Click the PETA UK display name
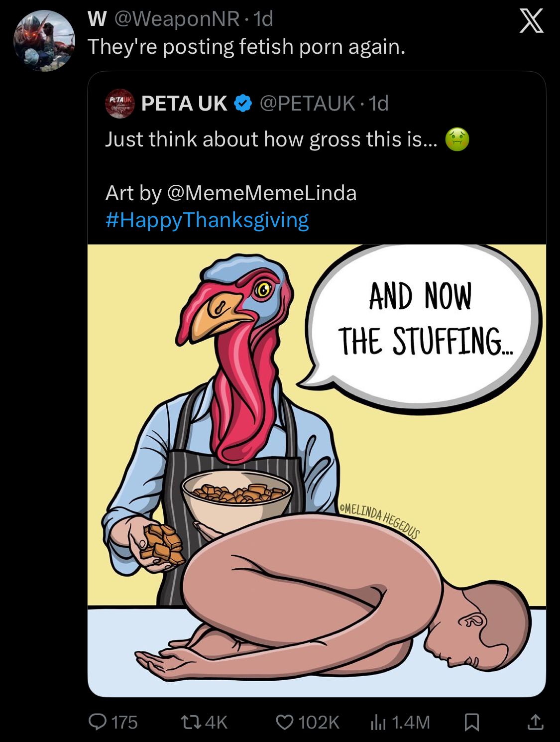The width and height of the screenshot is (560, 742). coord(184,104)
